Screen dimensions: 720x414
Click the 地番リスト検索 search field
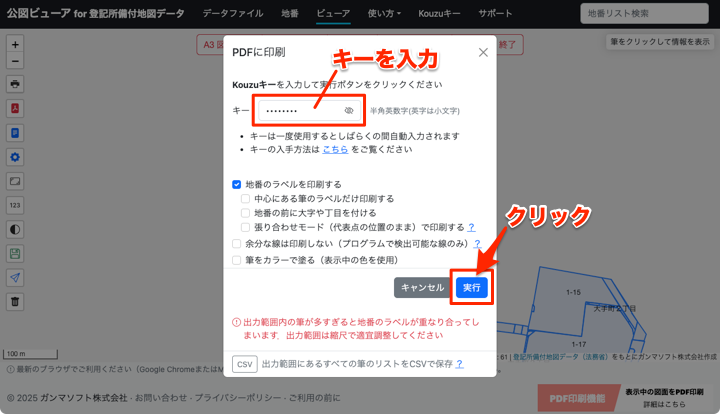(x=645, y=14)
